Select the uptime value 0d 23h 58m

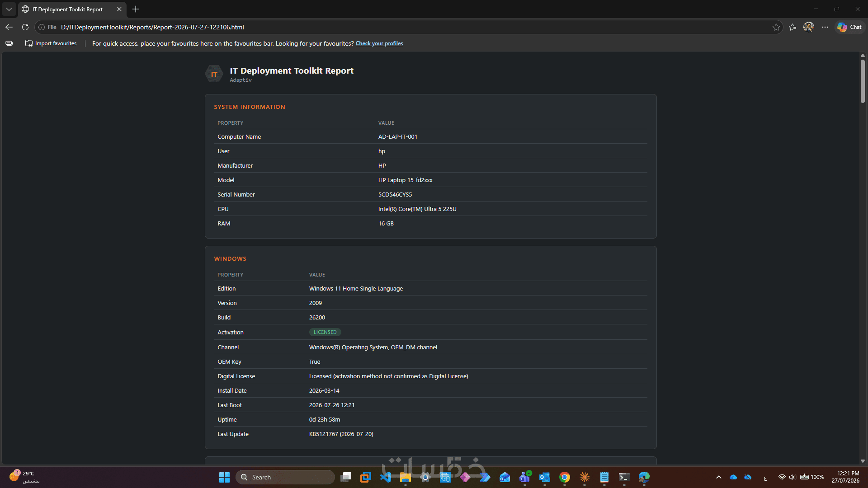tap(325, 419)
